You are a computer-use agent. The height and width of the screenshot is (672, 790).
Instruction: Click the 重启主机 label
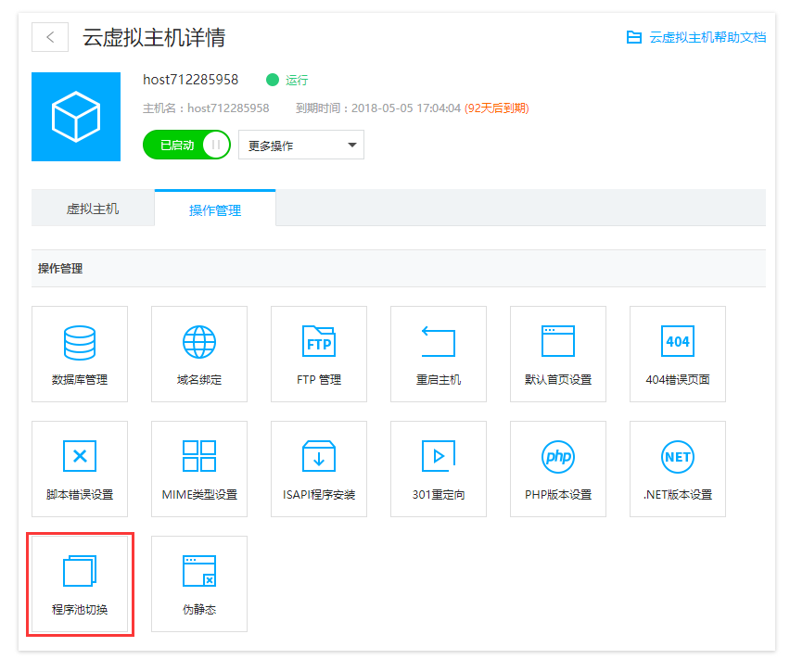coord(439,380)
